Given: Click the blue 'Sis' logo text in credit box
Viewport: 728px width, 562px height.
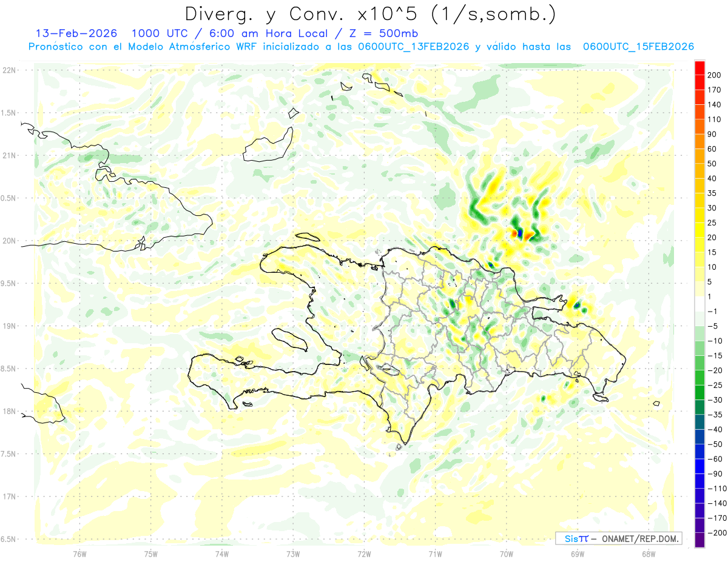Looking at the screenshot, I should coord(570,538).
